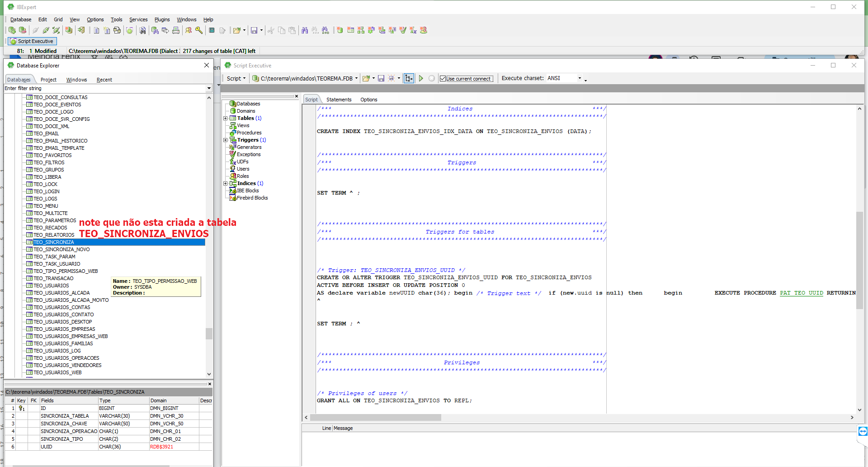Select the Project tab in Database Explorer
Image resolution: width=868 pixels, height=467 pixels.
coord(48,80)
